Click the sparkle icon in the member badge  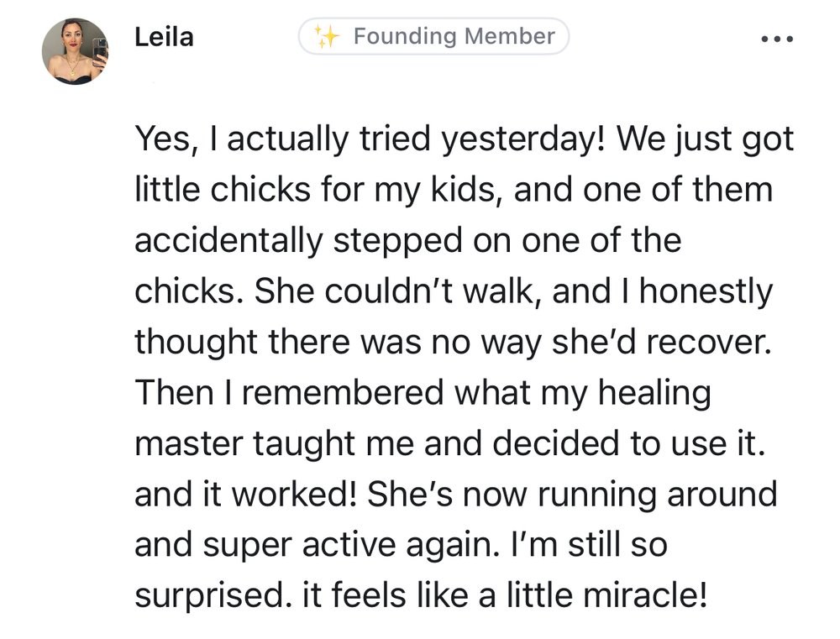pos(326,36)
